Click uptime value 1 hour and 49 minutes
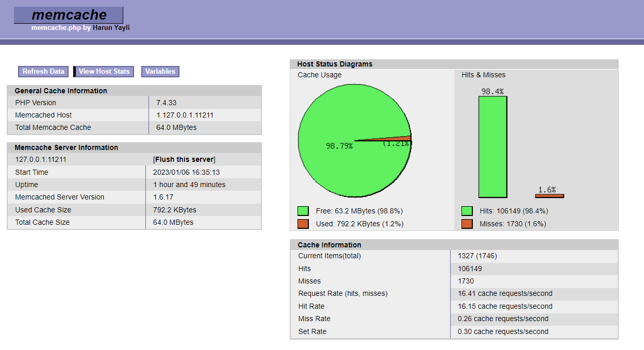The width and height of the screenshot is (644, 350). coord(189,185)
